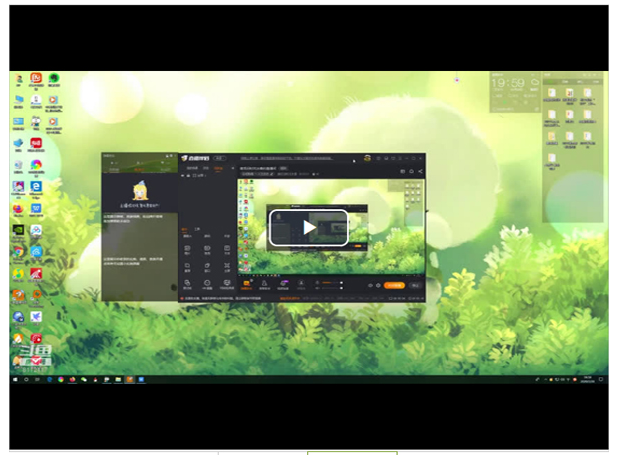
Task: Click the system tray clock on taskbar
Action: pyautogui.click(x=587, y=379)
